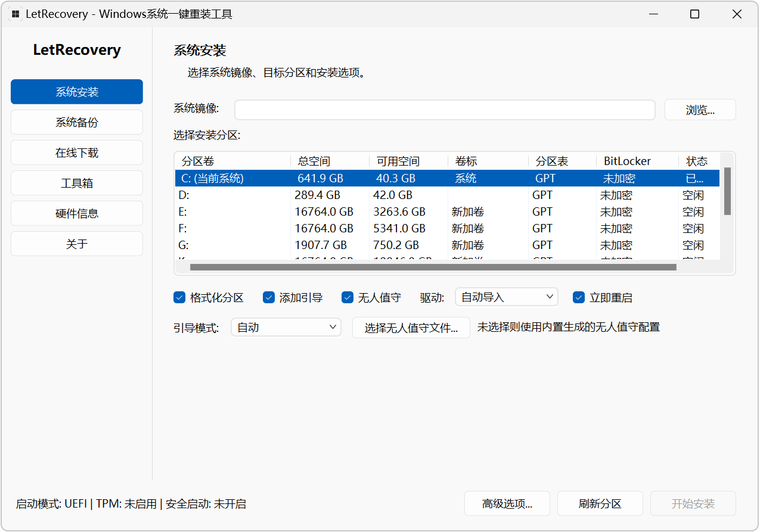This screenshot has width=760, height=532.
Task: Select the G: partition row
Action: click(x=447, y=245)
